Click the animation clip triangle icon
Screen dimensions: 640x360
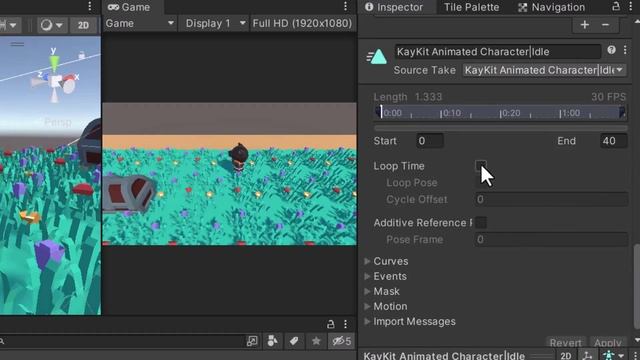coord(377,57)
